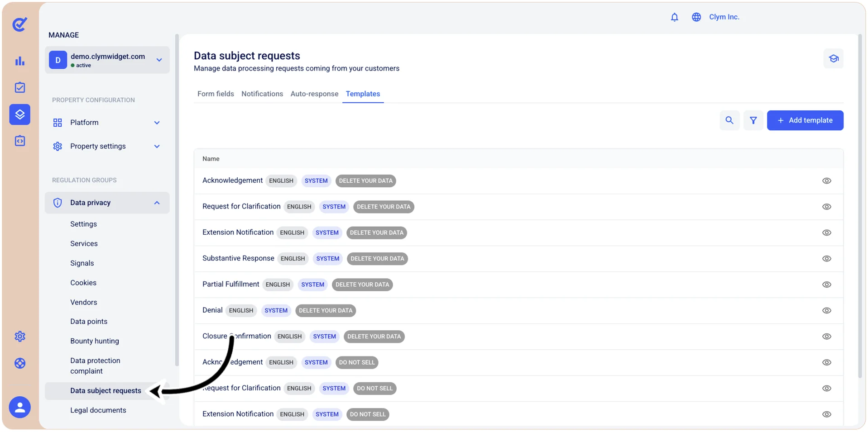Switch to the Notifications tab
The image size is (868, 432).
[x=262, y=94]
